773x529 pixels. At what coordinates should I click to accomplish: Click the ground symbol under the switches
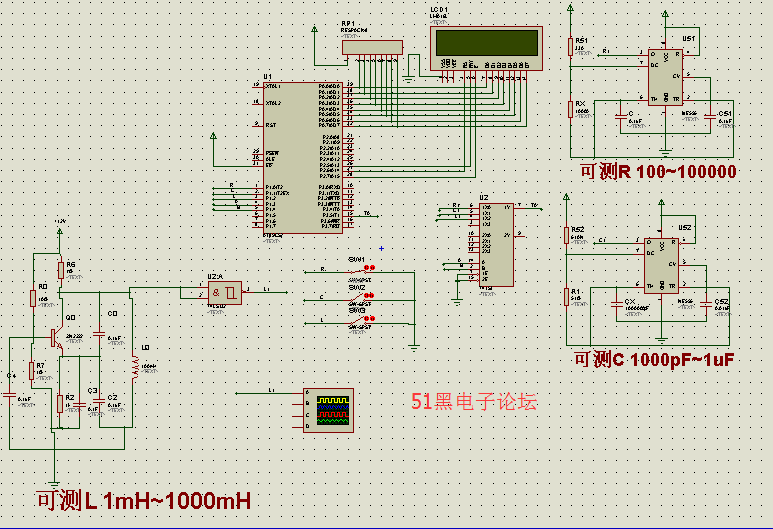point(414,348)
